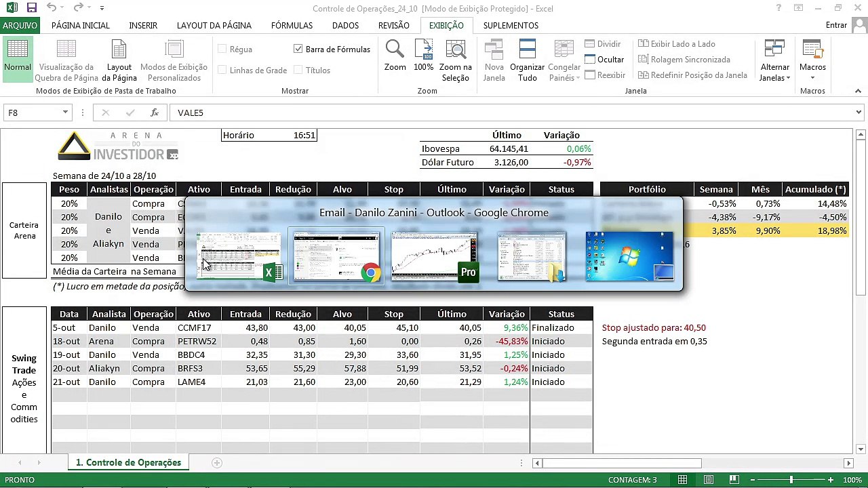Open the Zoom magnifier dialog

pos(395,56)
